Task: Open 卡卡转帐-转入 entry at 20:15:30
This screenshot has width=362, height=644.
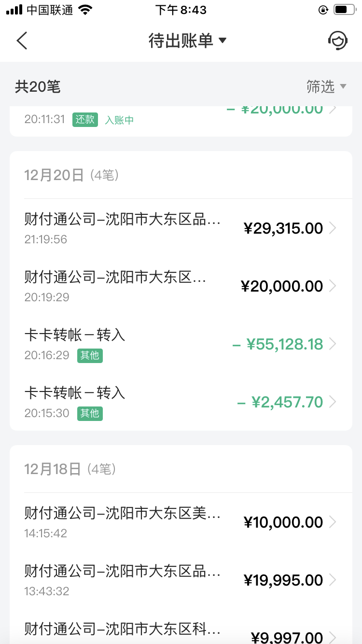Action: click(181, 402)
